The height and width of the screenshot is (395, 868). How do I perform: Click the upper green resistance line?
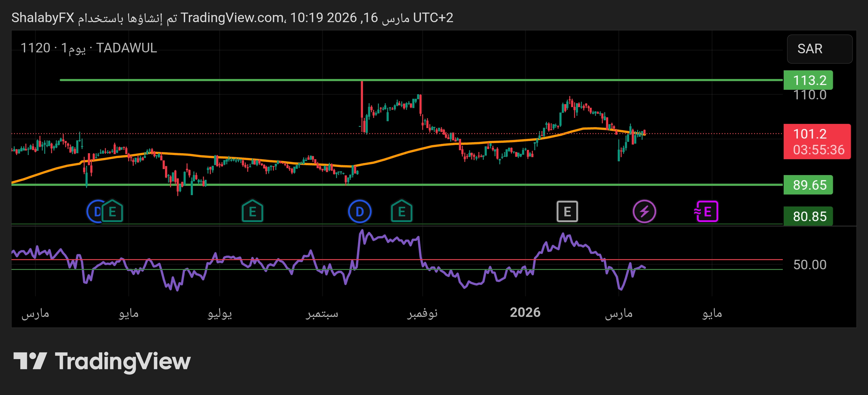(236, 80)
